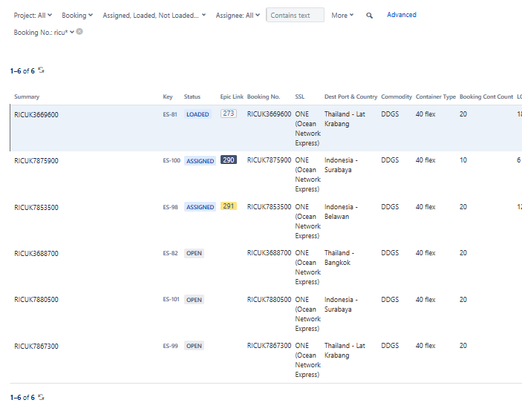Remove the Booking No. filter
The height and width of the screenshot is (420, 522).
[79, 32]
